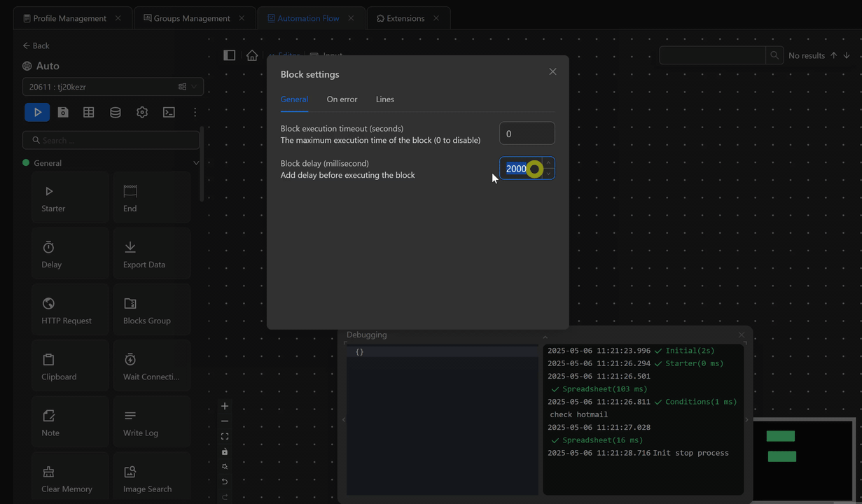Viewport: 862px width, 504px height.
Task: Open the table data view icon
Action: [x=89, y=112]
